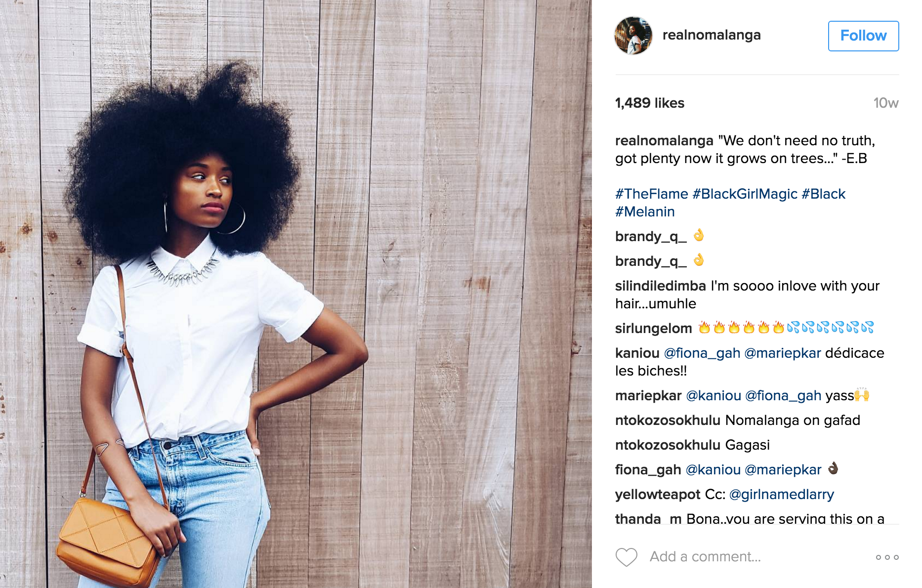
Task: Open @mariepkar mention in kaniou's comment
Action: coord(783,353)
